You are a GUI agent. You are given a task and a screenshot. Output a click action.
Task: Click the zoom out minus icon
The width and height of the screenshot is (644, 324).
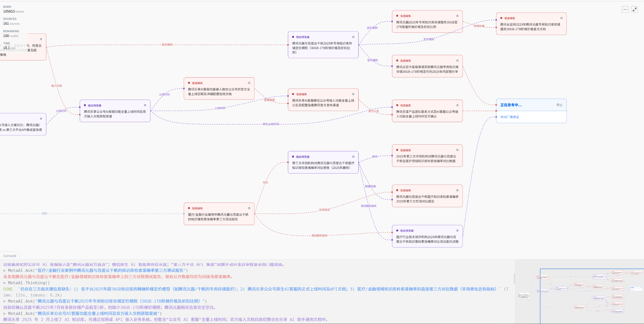[625, 10]
